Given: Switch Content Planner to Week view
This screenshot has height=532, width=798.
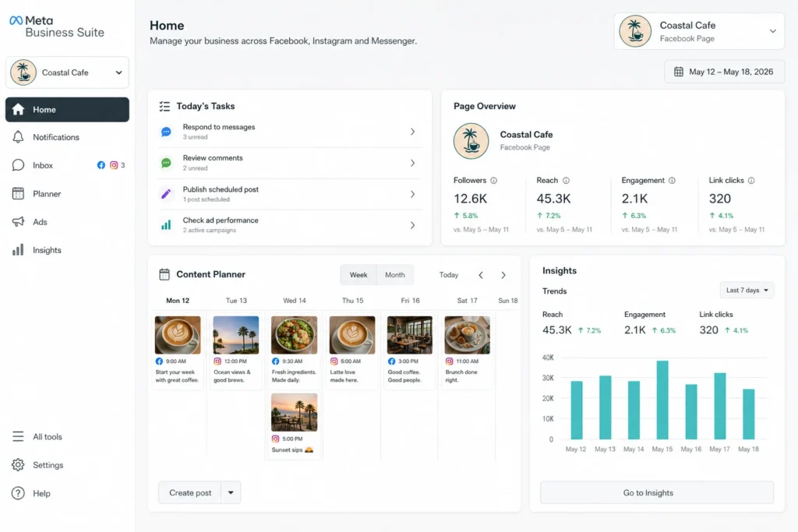Looking at the screenshot, I should [x=358, y=275].
